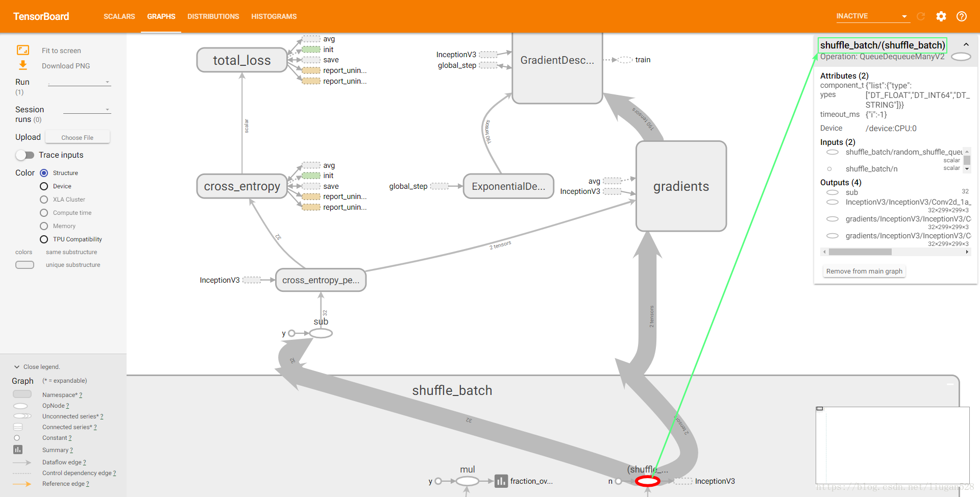This screenshot has height=497, width=980.
Task: Open the Constant legend help link
Action: pos(70,438)
